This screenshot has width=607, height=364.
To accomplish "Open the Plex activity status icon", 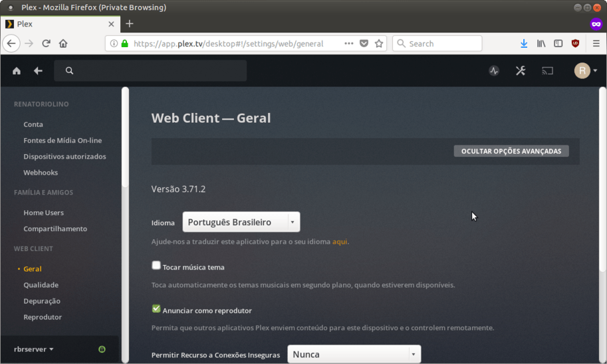I will (x=494, y=71).
